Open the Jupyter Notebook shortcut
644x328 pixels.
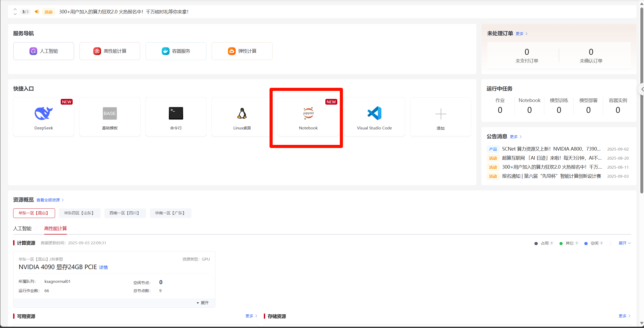coord(308,113)
